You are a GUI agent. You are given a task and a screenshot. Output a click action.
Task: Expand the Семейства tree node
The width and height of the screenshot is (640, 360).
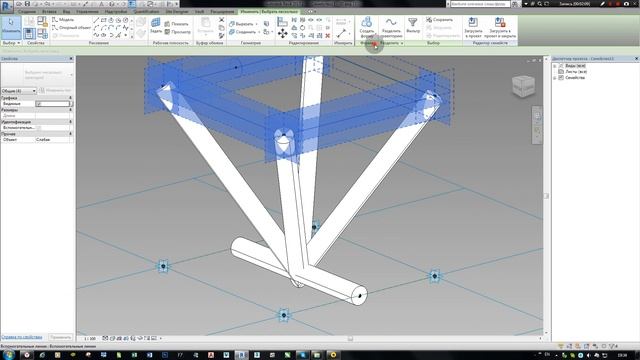tap(555, 78)
